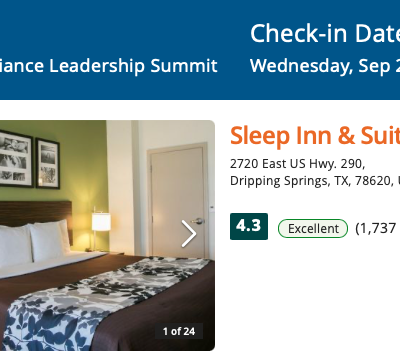Viewport: 400px width, 364px height.
Task: Click the smaller framed picture on the wall
Action: point(48,163)
